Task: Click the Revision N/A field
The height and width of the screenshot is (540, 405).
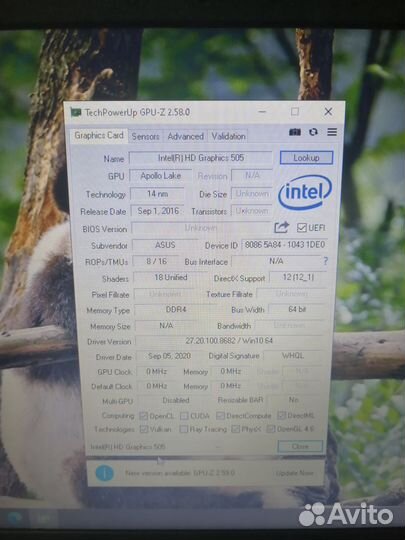Action: pyautogui.click(x=252, y=175)
